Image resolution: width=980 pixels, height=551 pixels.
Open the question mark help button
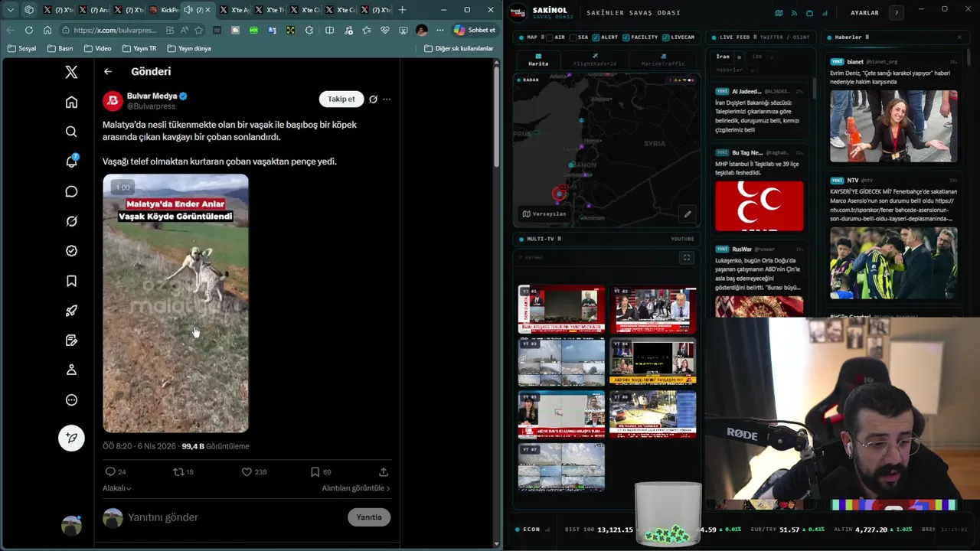(897, 13)
